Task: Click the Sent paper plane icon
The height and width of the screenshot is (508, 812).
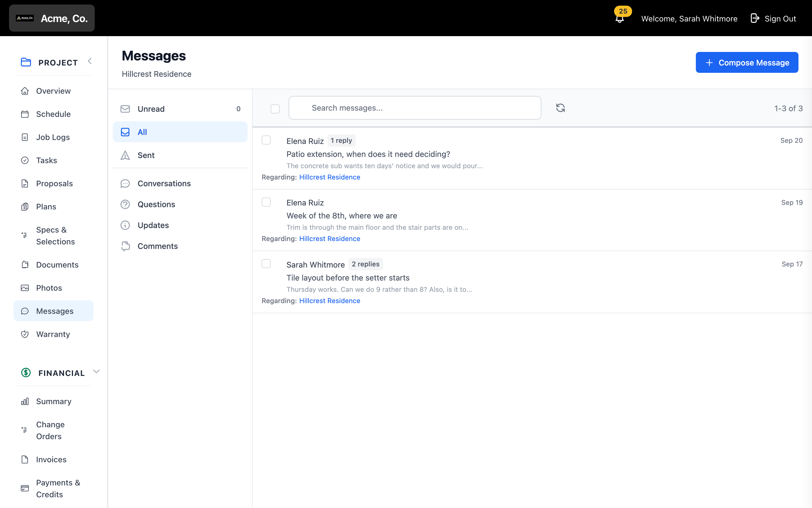Action: [x=125, y=155]
